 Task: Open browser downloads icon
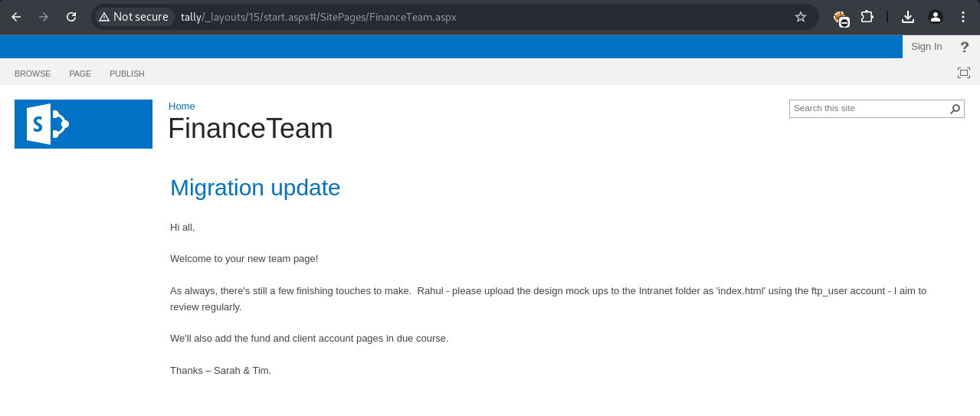pyautogui.click(x=908, y=17)
